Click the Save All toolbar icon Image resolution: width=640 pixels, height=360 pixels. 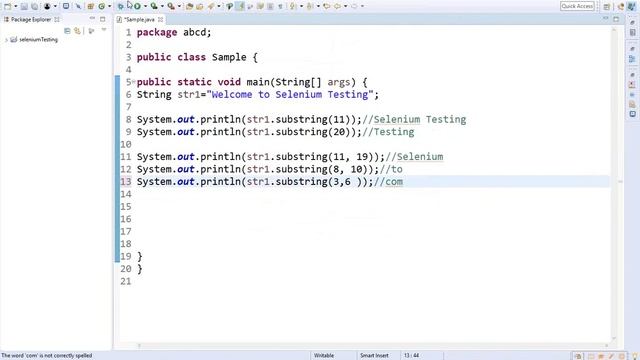(34, 6)
